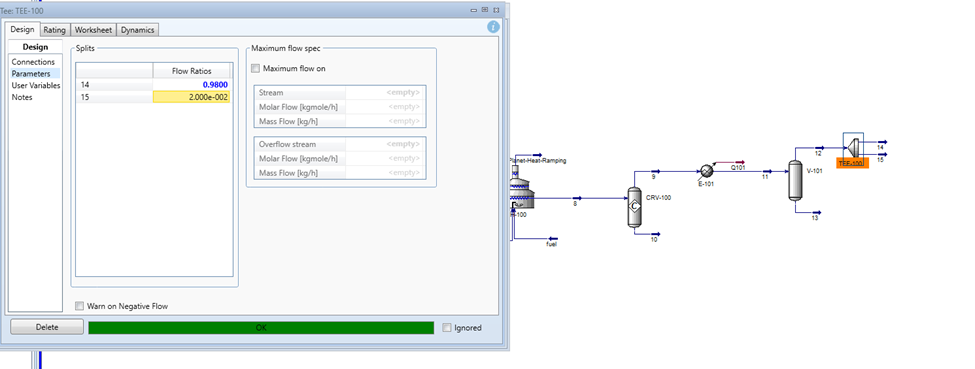
Task: Click the Overflow stream empty field
Action: [x=385, y=144]
